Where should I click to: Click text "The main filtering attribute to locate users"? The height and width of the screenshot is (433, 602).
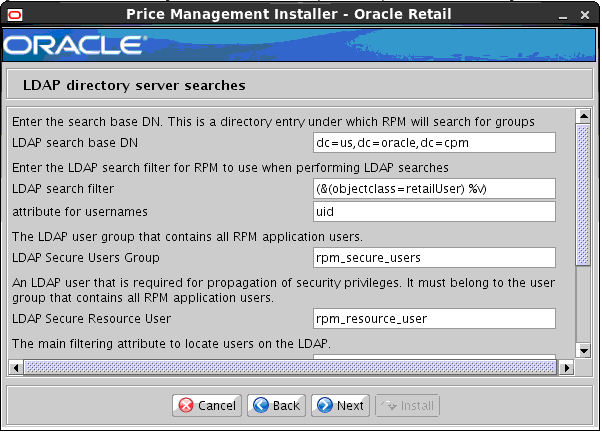tap(171, 344)
